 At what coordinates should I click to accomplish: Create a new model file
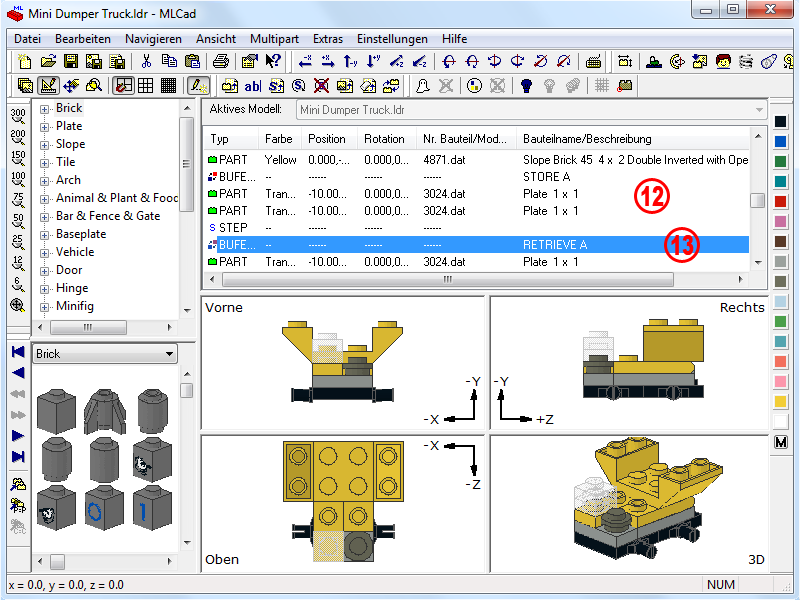click(x=24, y=62)
